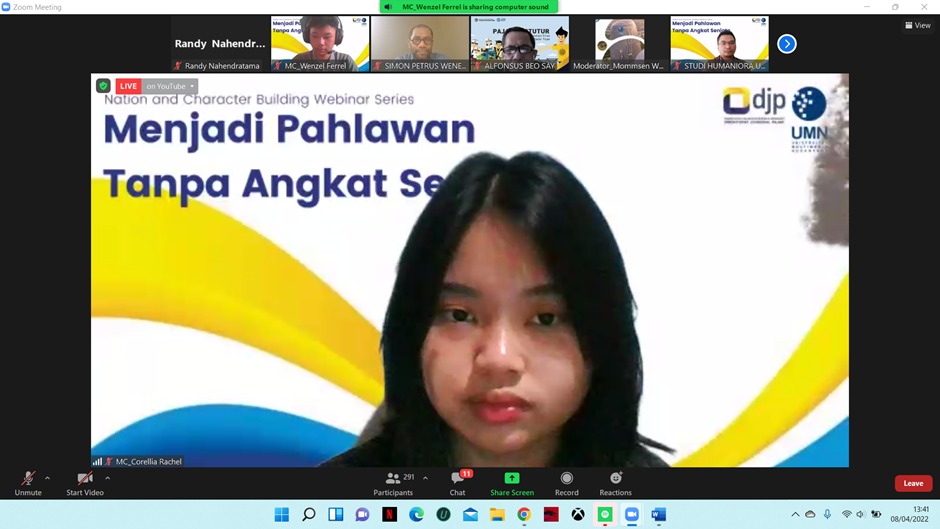940x529 pixels.
Task: Click the green encryption shield icon
Action: pos(103,86)
